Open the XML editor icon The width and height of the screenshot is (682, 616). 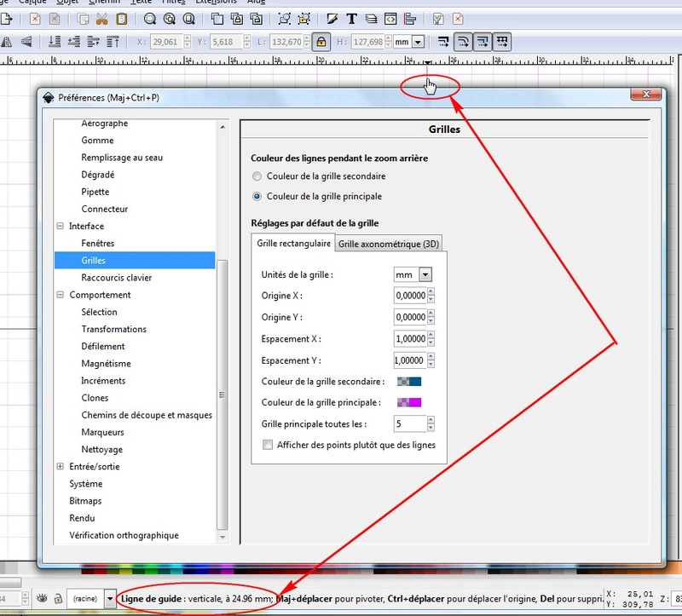coord(390,19)
